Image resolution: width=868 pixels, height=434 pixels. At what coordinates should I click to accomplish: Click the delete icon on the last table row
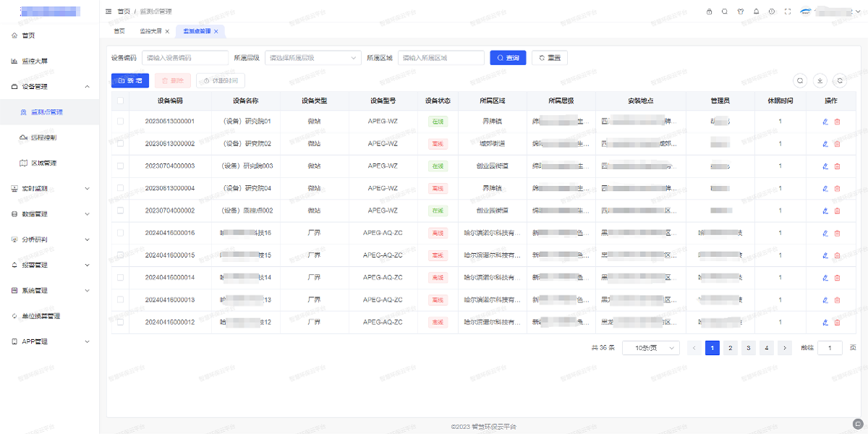[838, 322]
